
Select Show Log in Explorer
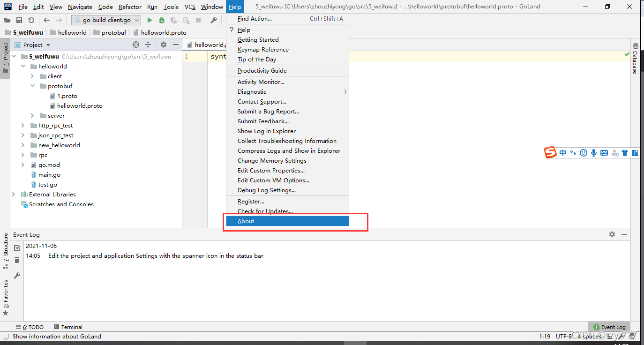[x=287, y=131]
